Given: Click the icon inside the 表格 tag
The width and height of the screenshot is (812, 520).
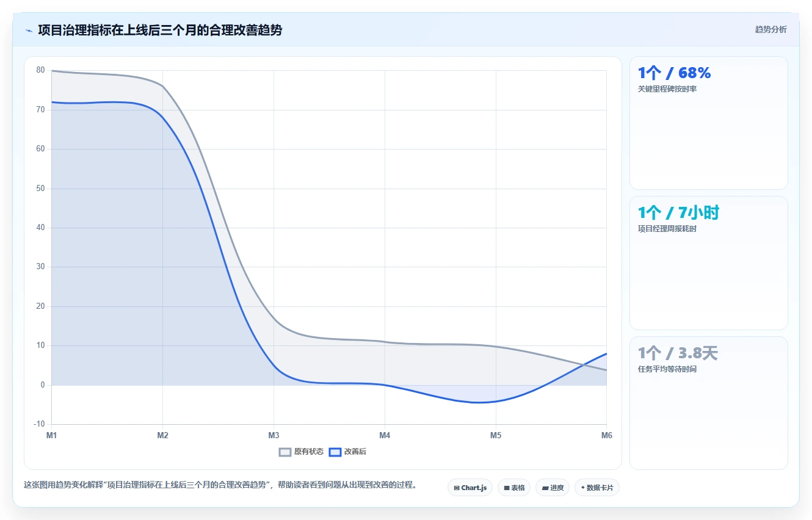Looking at the screenshot, I should [x=507, y=488].
